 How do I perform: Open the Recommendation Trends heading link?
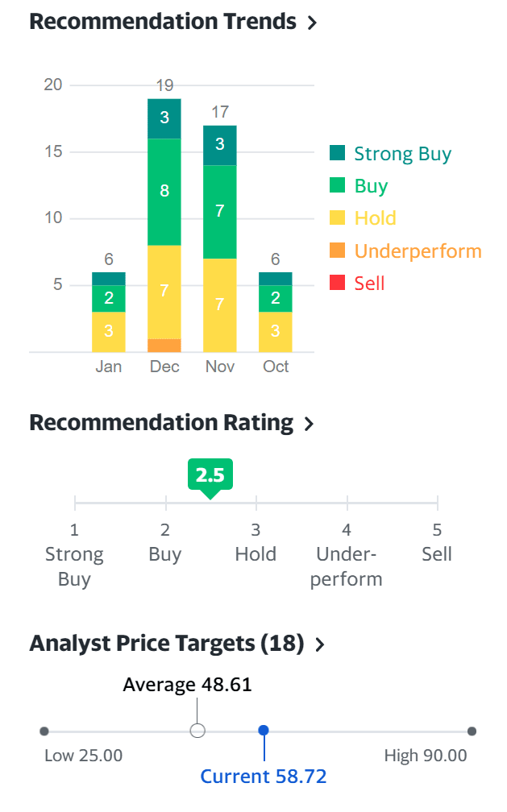163,22
